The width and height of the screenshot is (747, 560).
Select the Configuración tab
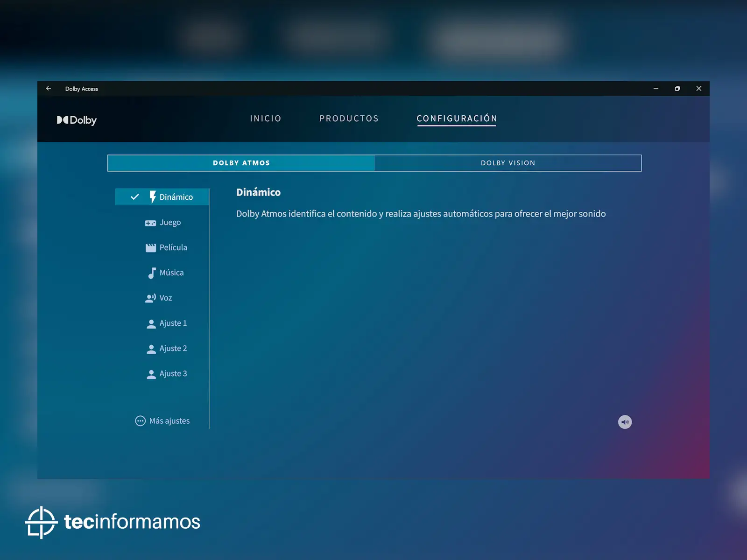(457, 119)
